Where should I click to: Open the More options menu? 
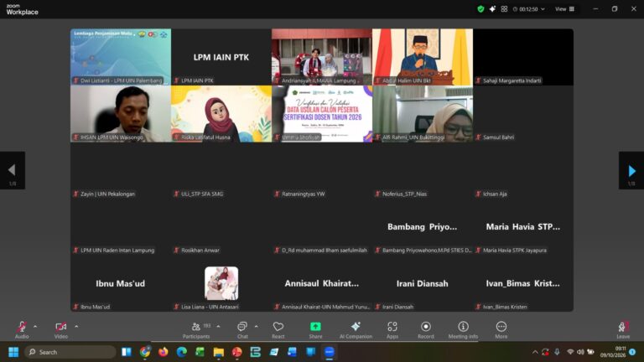point(501,330)
